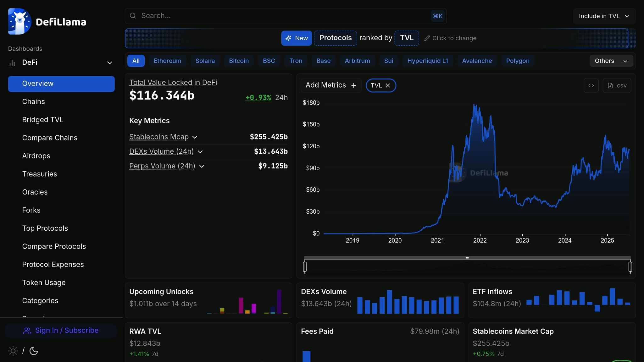Select the All chains filter
Image resolution: width=644 pixels, height=362 pixels.
click(x=136, y=61)
